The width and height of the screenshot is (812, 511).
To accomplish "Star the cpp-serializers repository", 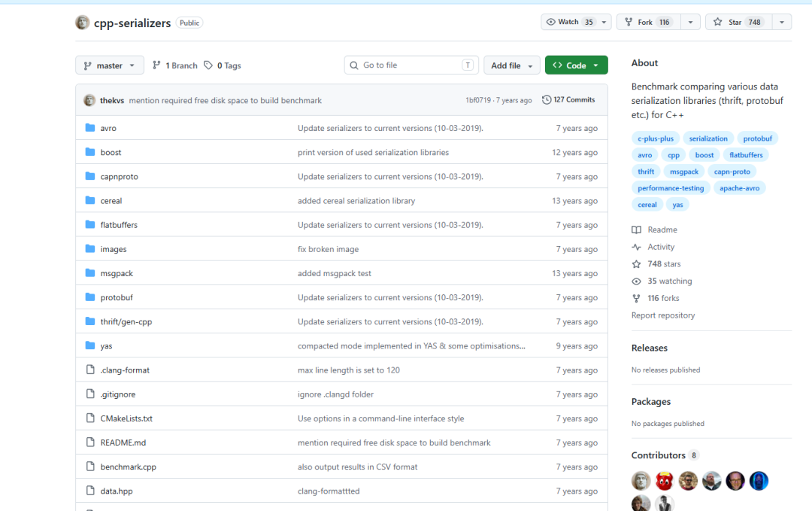I will pos(739,22).
